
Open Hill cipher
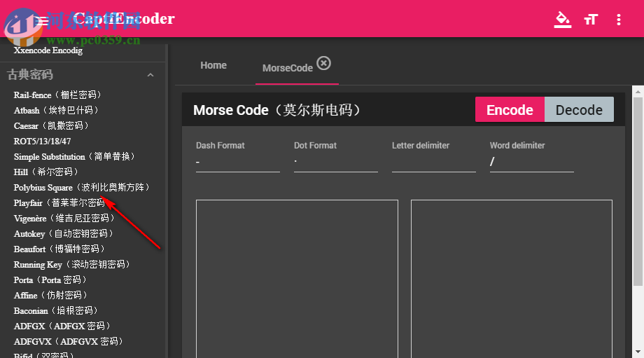coord(45,172)
